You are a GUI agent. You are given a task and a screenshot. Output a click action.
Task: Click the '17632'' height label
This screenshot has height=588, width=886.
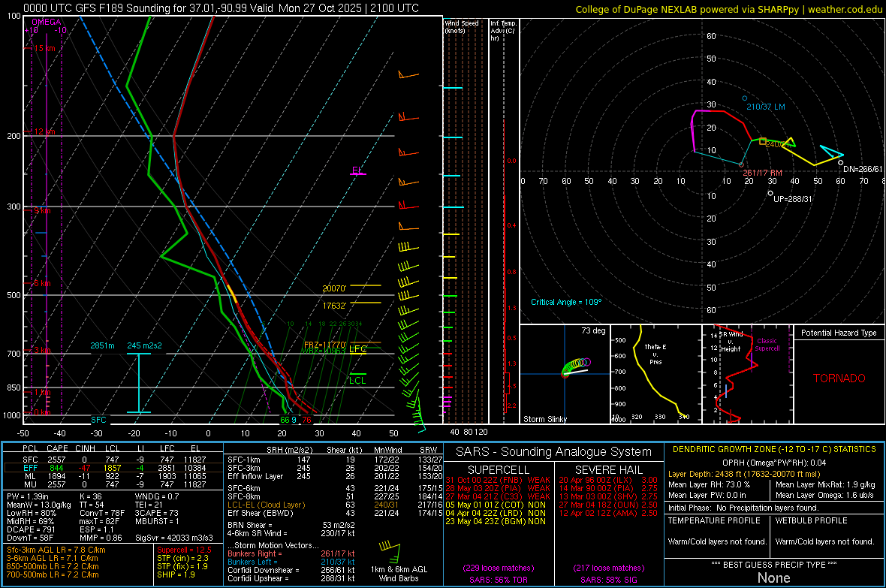tap(334, 306)
